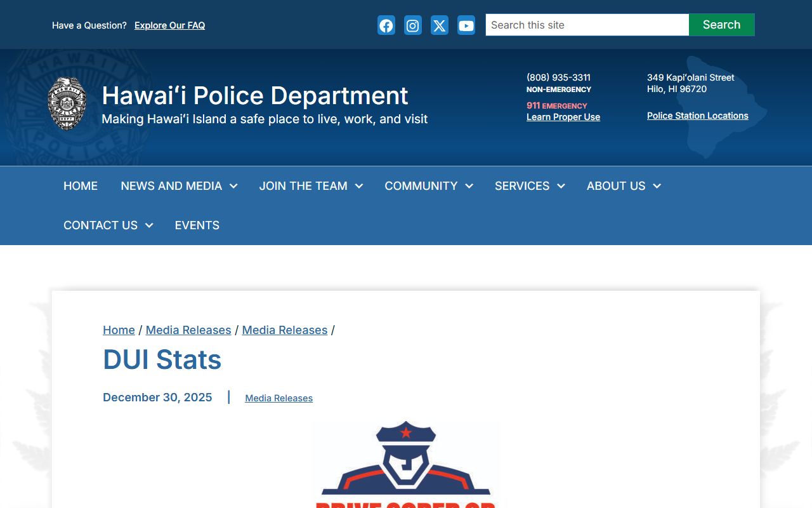The image size is (812, 508).
Task: Focus the 'Search this site' field
Action: (587, 25)
